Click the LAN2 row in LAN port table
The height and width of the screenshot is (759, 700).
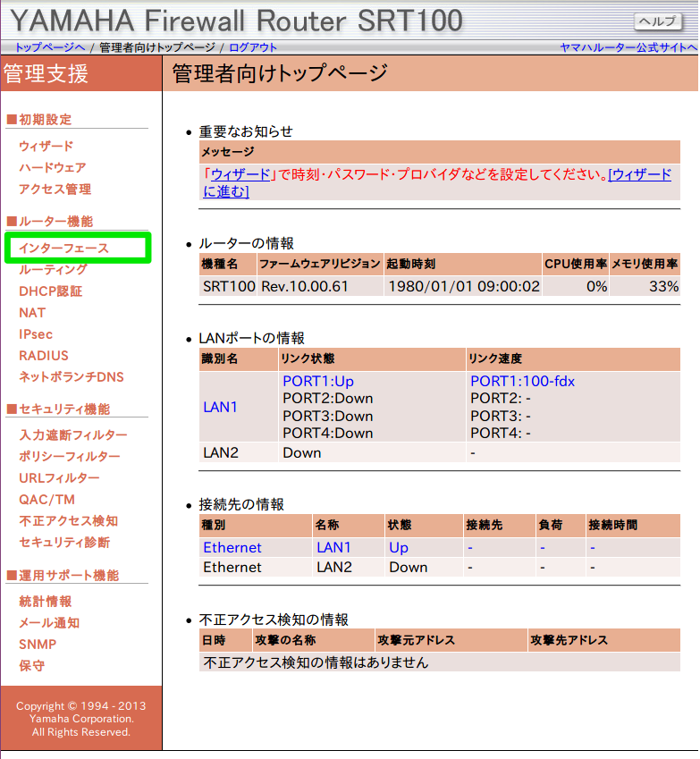(439, 452)
